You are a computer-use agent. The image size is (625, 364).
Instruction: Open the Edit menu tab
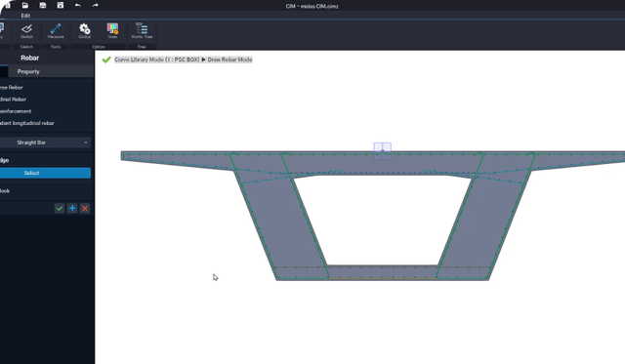(x=25, y=16)
